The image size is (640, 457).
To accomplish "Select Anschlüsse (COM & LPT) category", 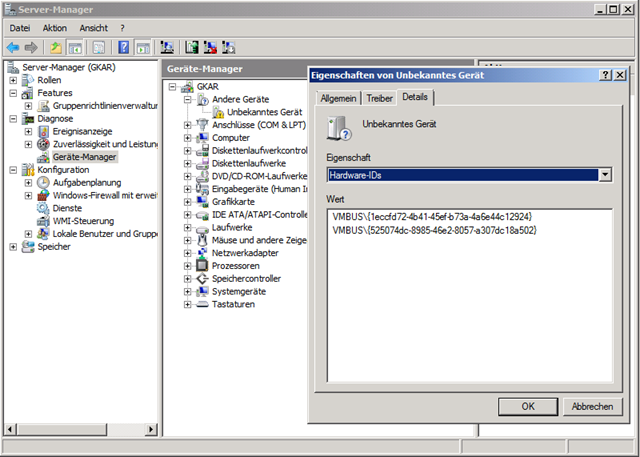I will [259, 125].
